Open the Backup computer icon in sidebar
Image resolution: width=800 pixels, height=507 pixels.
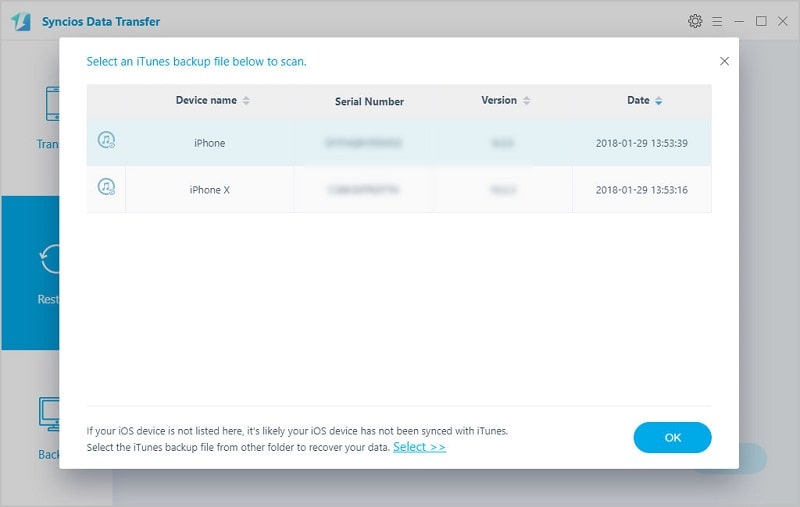(x=49, y=414)
